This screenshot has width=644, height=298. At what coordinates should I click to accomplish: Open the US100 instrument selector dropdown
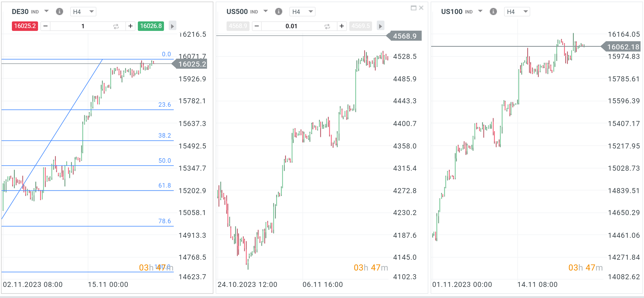(480, 11)
